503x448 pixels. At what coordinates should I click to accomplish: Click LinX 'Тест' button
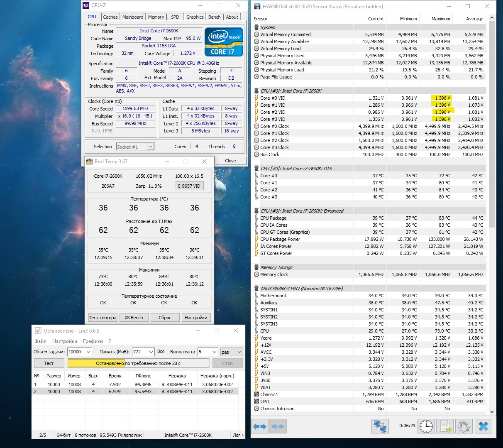49,363
